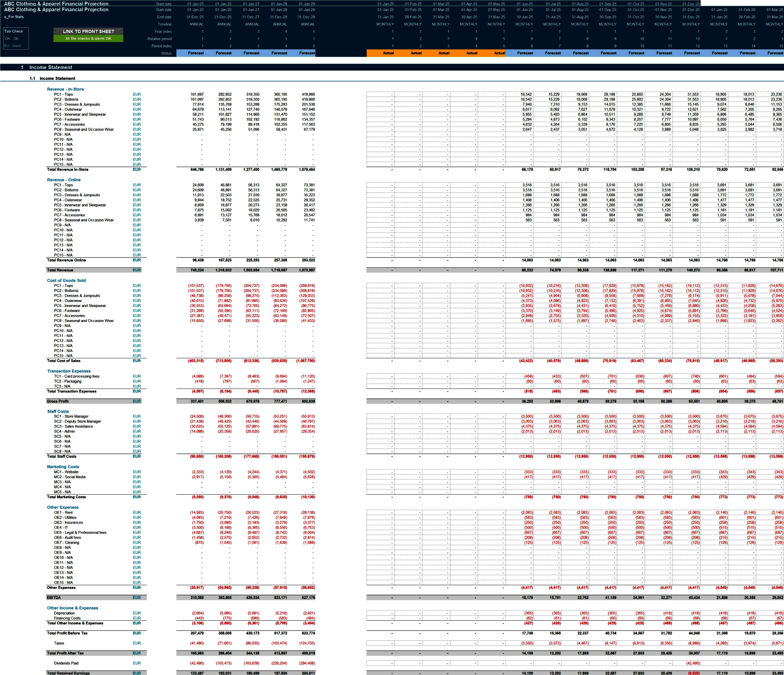Select the o_Fin Stats sheet name text
This screenshot has width=784, height=675.
click(x=14, y=17)
